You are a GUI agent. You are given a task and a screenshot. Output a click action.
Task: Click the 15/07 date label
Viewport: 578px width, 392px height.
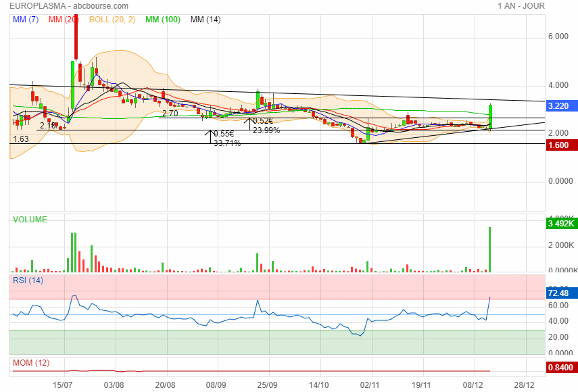tap(62, 385)
